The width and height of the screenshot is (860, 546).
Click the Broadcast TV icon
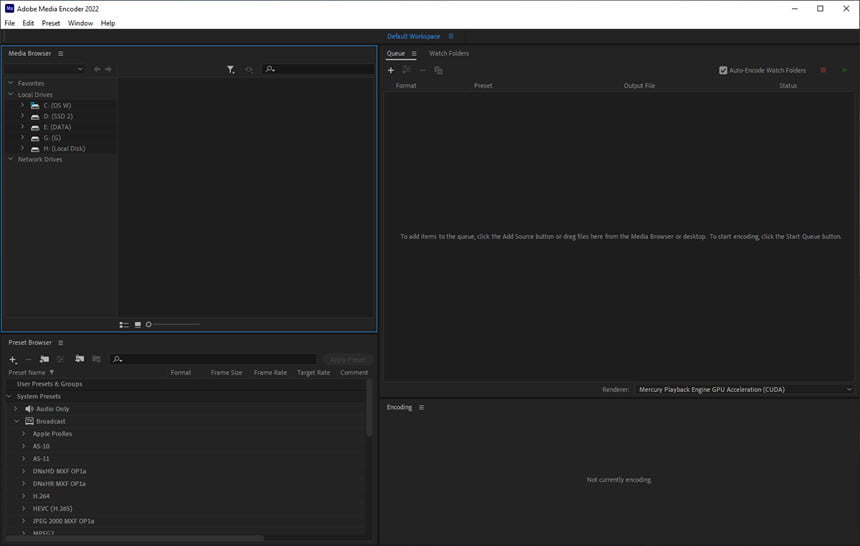[29, 421]
